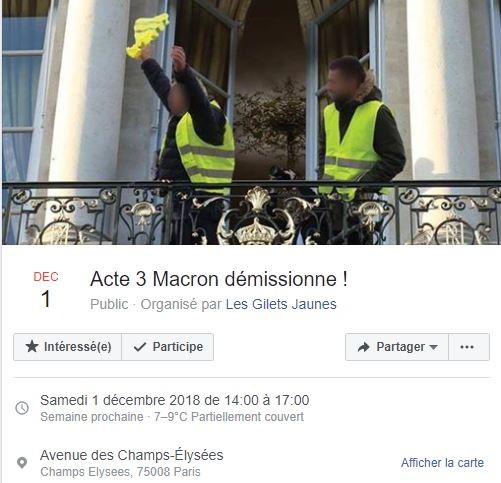Click Afficher la carte link
This screenshot has width=501, height=483.
point(442,463)
